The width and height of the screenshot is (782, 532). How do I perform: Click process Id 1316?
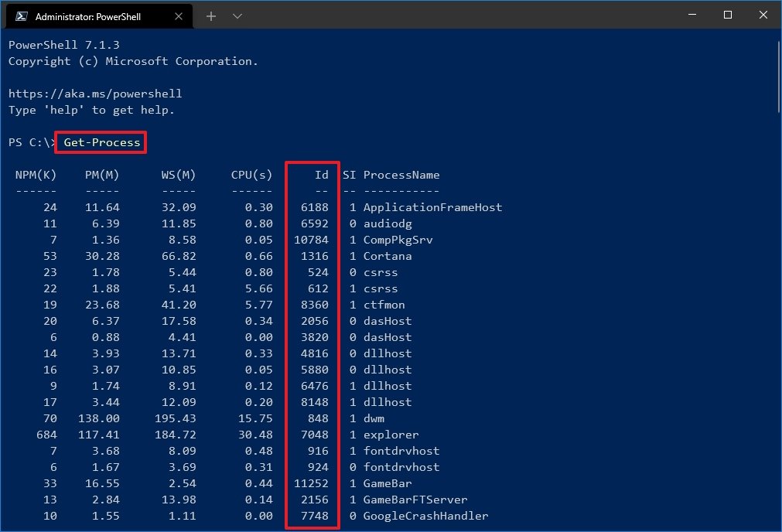pyautogui.click(x=315, y=256)
